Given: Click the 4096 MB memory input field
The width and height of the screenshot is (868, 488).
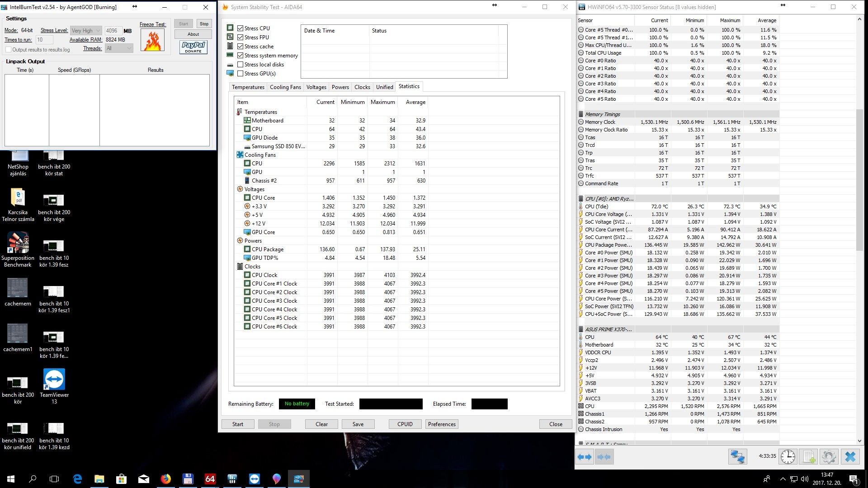Looking at the screenshot, I should click(x=113, y=31).
